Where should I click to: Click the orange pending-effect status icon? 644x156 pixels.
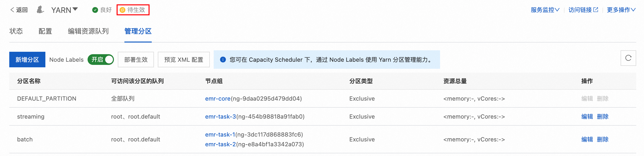point(122,10)
